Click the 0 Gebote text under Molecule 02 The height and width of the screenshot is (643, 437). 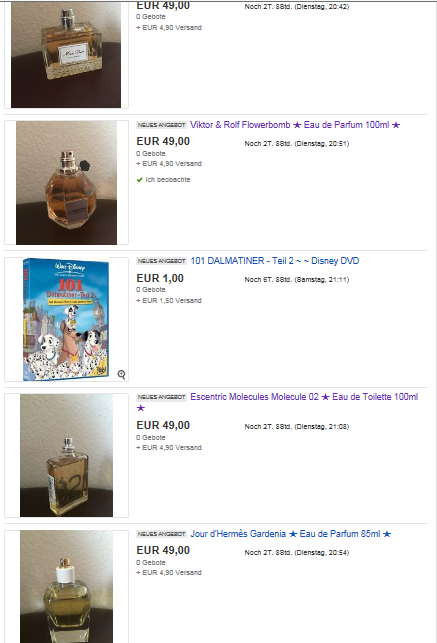click(x=151, y=438)
